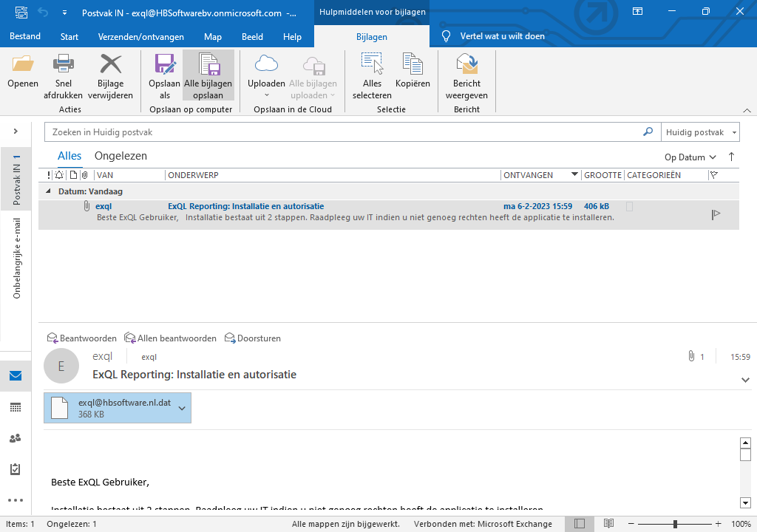The image size is (757, 532).
Task: Toggle category box on exql message
Action: pos(630,207)
